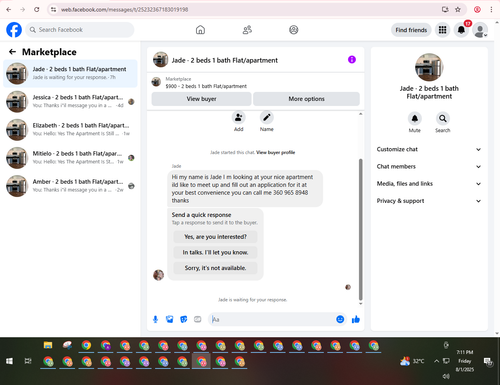Screen dimensions: 500x385
Task: Click the Add people icon in chat
Action: pyautogui.click(x=239, y=117)
